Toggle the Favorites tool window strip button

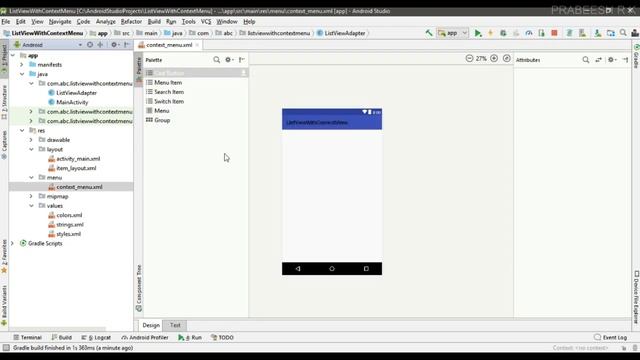pos(4,256)
